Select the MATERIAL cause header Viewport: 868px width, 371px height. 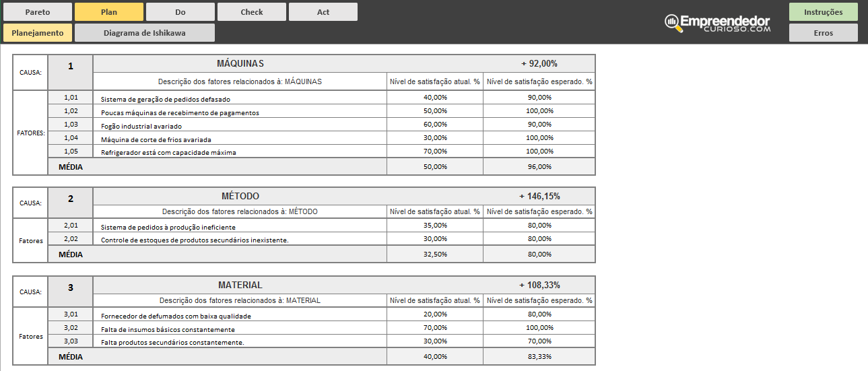240,285
